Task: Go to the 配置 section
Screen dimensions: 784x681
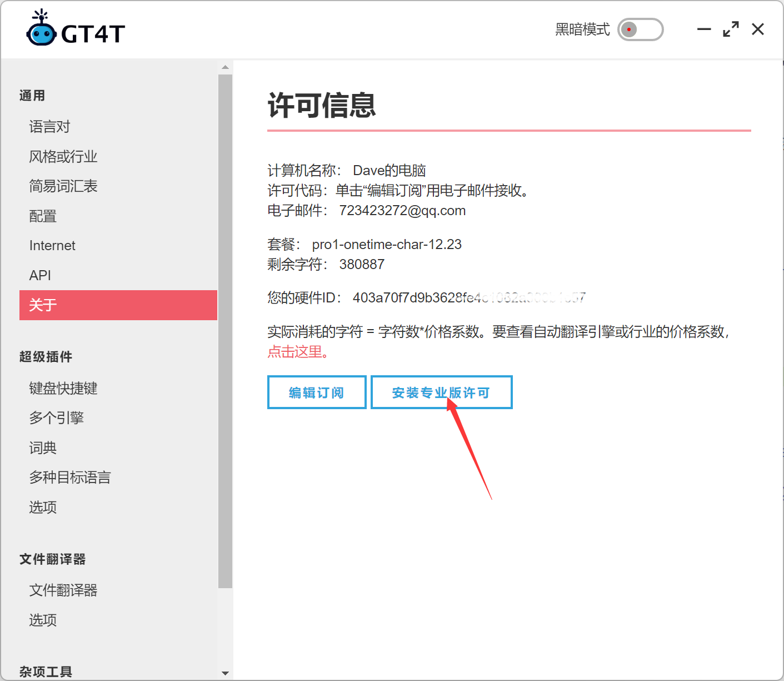Action: (x=118, y=216)
